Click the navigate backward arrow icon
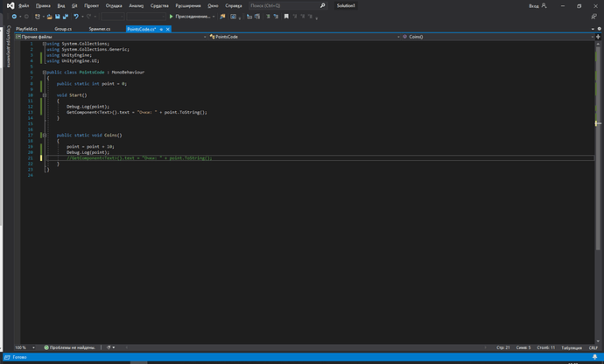Image resolution: width=604 pixels, height=364 pixels. [x=14, y=17]
